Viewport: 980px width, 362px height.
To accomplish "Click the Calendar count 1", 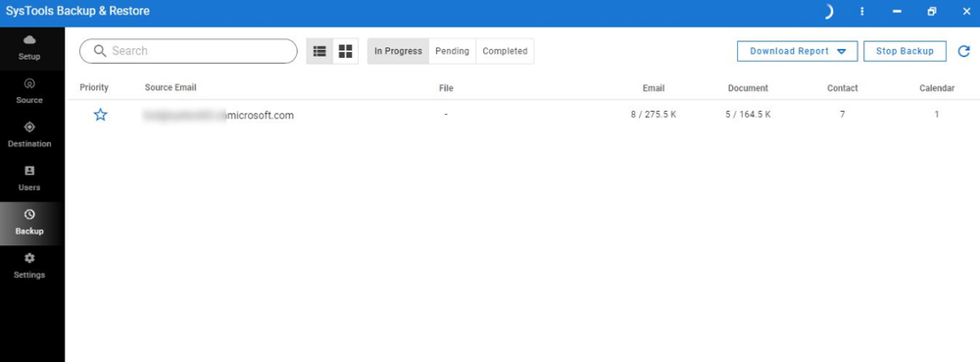I will click(936, 115).
